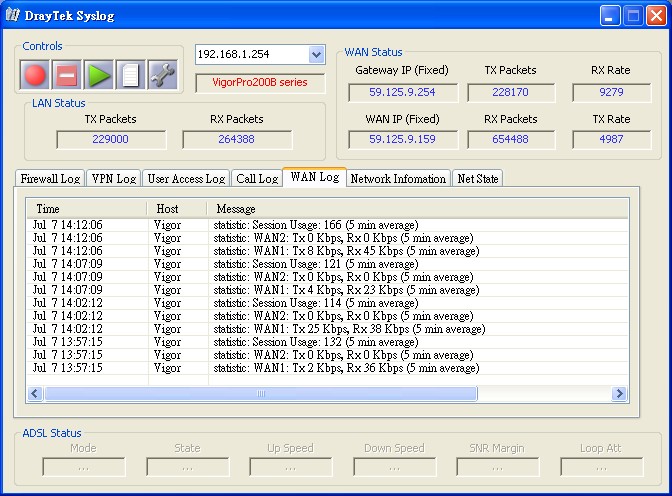Screen dimensions: 672x496
Task: Switch to the Firewall Log tab
Action: pos(50,178)
